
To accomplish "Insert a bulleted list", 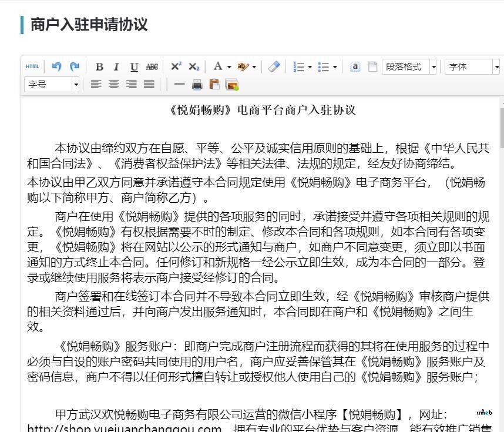I will pyautogui.click(x=323, y=66).
